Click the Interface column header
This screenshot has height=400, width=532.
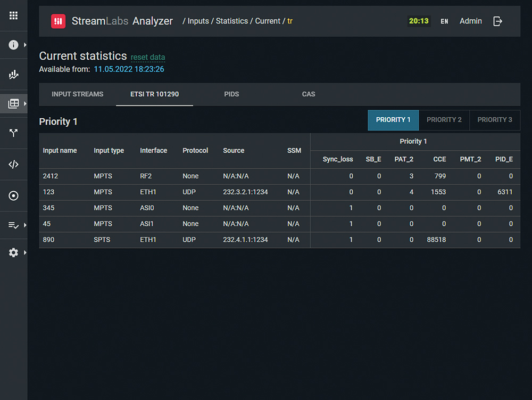[153, 150]
